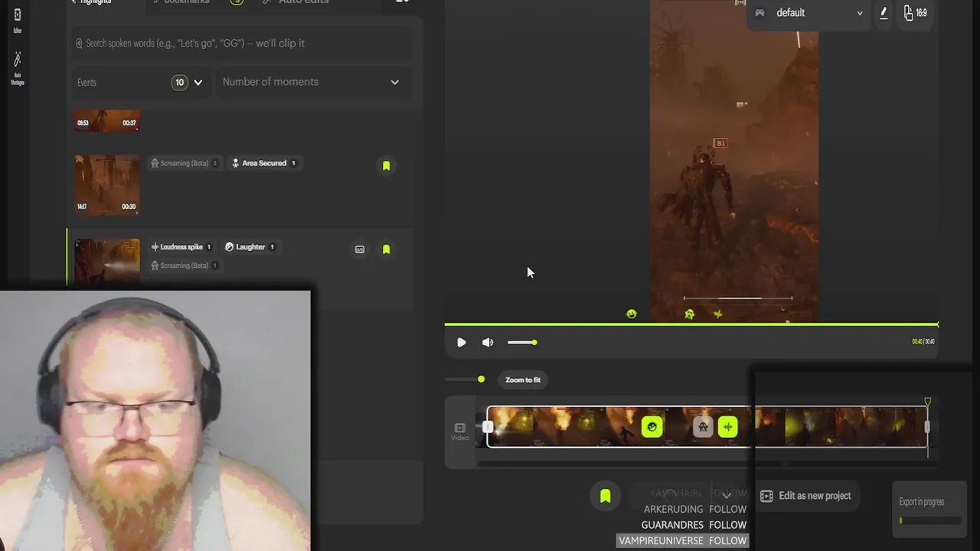Screen dimensions: 980x551
Task: Open the default game preset dropdown
Action: 810,13
